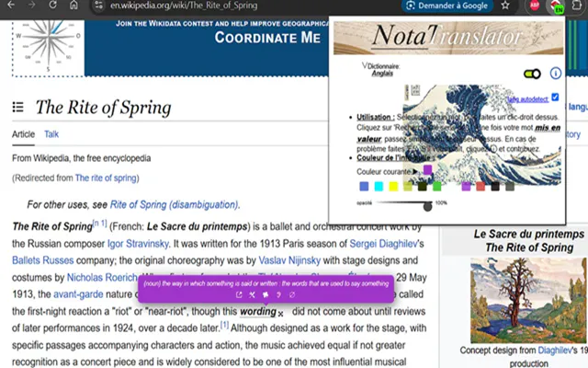Switch to the Talk tab
The height and width of the screenshot is (368, 588).
coord(51,134)
